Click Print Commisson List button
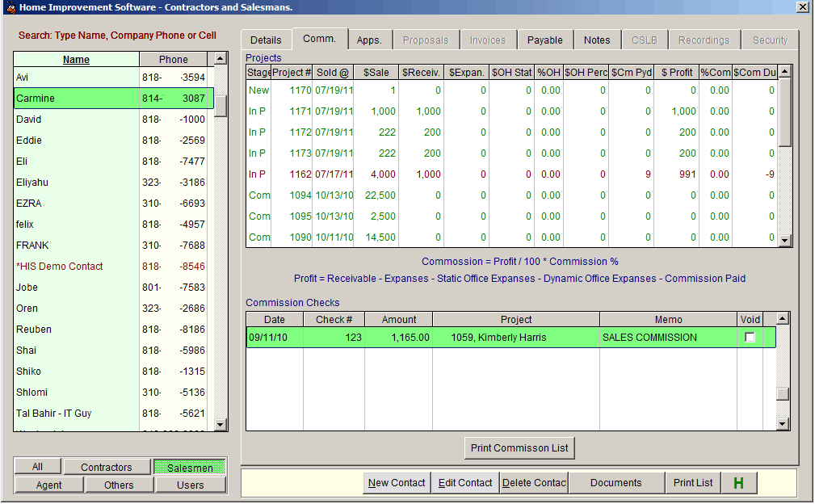815x504 pixels. pyautogui.click(x=519, y=448)
